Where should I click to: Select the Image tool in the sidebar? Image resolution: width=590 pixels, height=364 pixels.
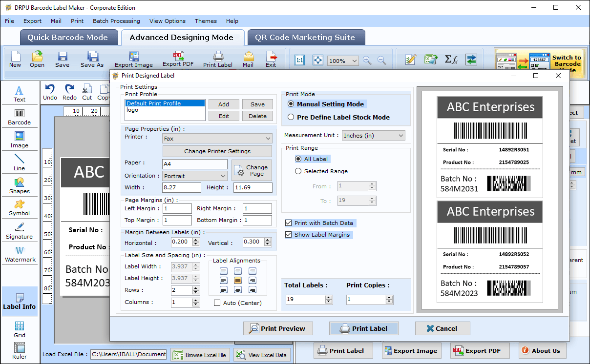(20, 140)
